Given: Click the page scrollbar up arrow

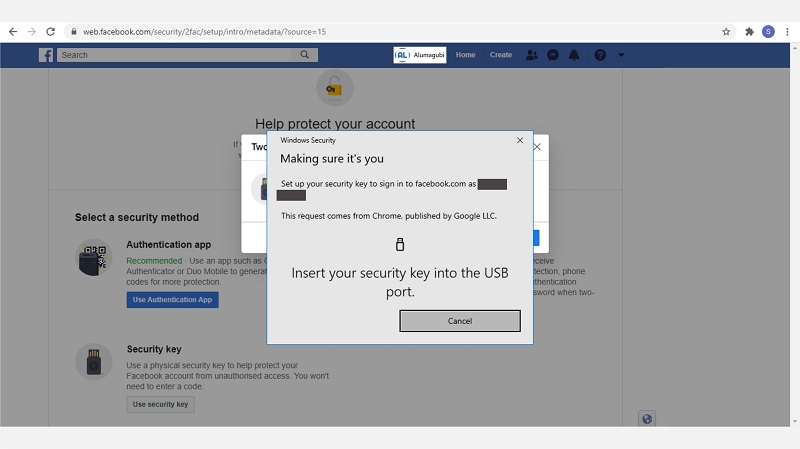Looking at the screenshot, I should (795, 47).
